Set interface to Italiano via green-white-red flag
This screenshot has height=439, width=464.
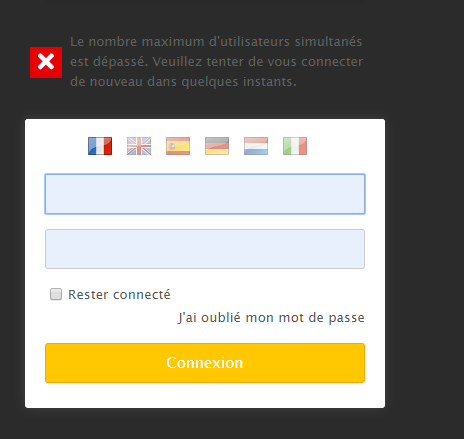coord(295,146)
